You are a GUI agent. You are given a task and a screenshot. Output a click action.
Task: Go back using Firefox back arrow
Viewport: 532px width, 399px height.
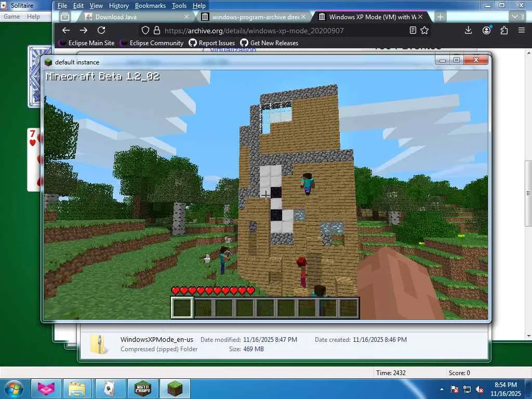point(66,31)
